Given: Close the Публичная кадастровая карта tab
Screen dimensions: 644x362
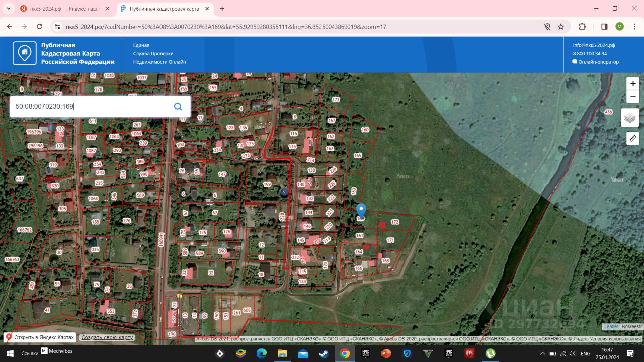Looking at the screenshot, I should tap(207, 9).
